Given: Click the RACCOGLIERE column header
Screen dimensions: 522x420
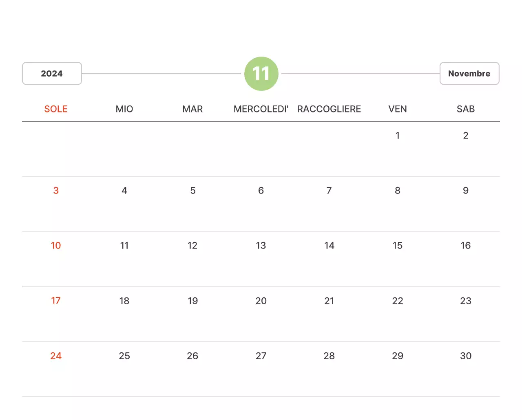Looking at the screenshot, I should (x=329, y=109).
